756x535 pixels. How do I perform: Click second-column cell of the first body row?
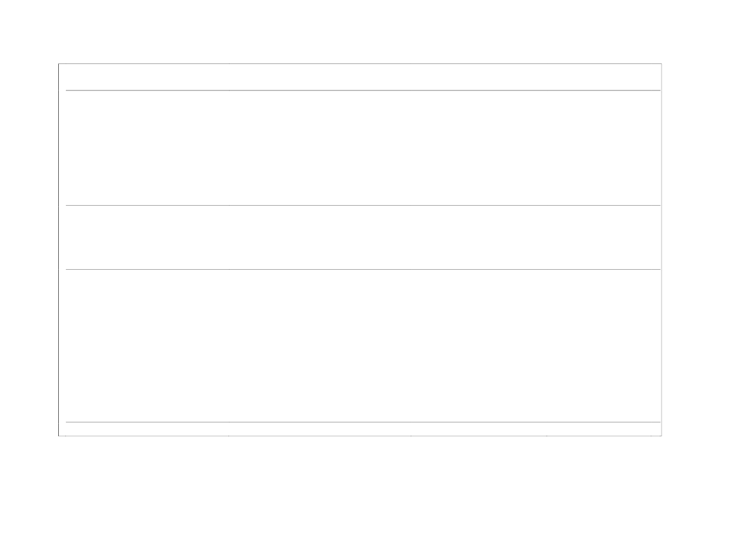[x=319, y=147]
